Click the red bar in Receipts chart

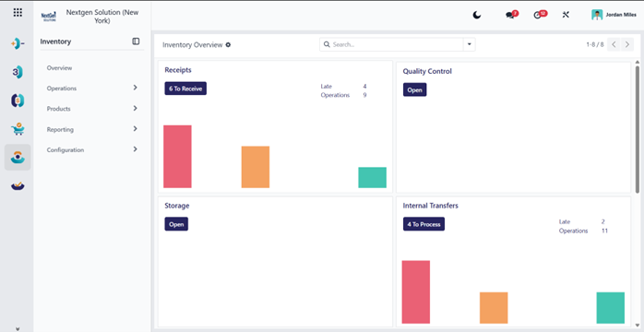pyautogui.click(x=177, y=157)
